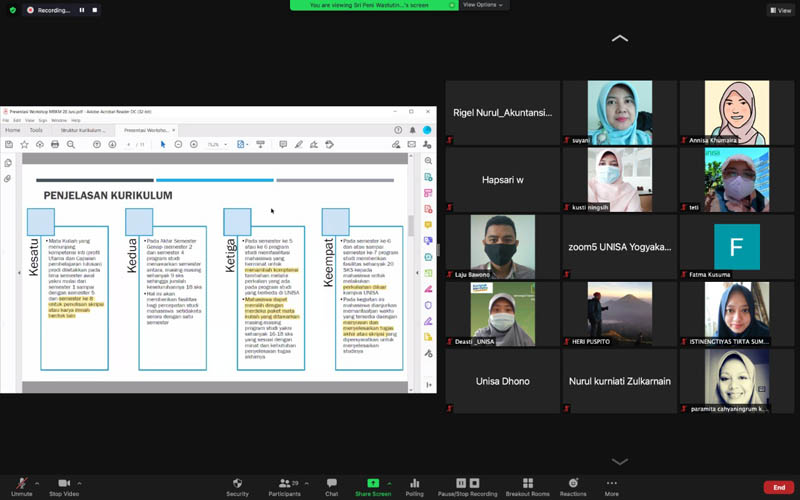Open More meeting options
800x500 pixels.
[612, 487]
